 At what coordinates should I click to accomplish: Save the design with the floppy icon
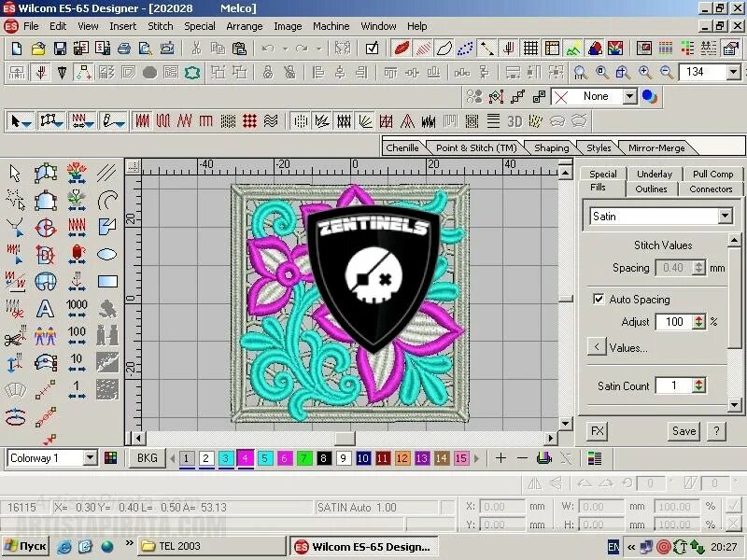60,49
